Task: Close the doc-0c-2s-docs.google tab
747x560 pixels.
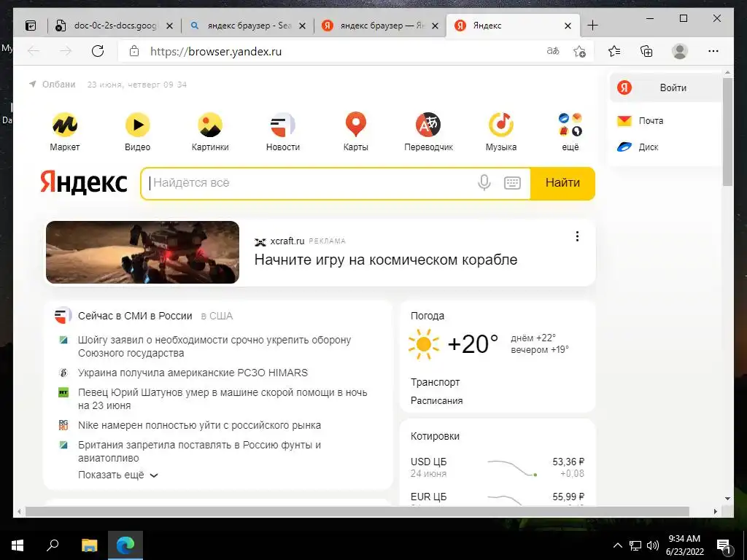Action: pyautogui.click(x=169, y=26)
